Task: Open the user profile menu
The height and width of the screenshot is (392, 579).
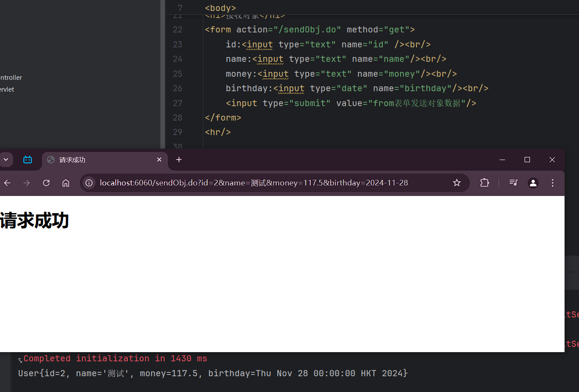Action: [533, 183]
